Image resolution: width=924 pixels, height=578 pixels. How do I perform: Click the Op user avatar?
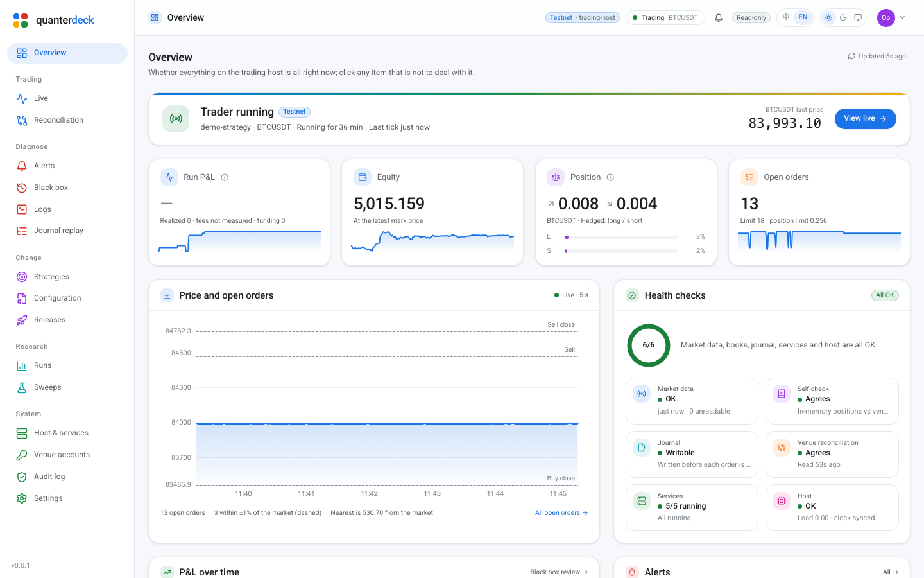pyautogui.click(x=886, y=18)
